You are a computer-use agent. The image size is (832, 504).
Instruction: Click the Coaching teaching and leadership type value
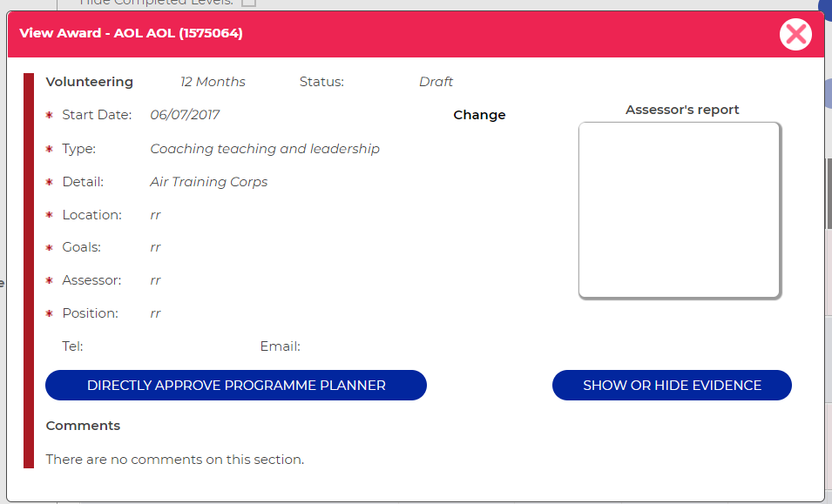pyautogui.click(x=265, y=149)
